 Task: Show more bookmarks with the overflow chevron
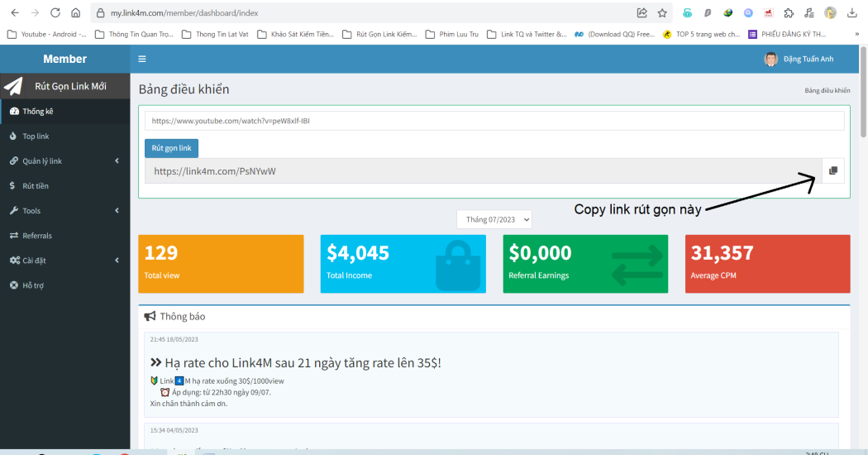[857, 35]
